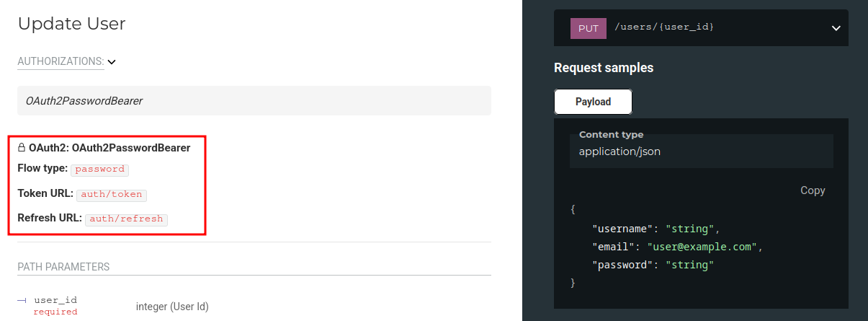The width and height of the screenshot is (868, 321).
Task: Click the user_id path parameter name
Action: click(55, 300)
